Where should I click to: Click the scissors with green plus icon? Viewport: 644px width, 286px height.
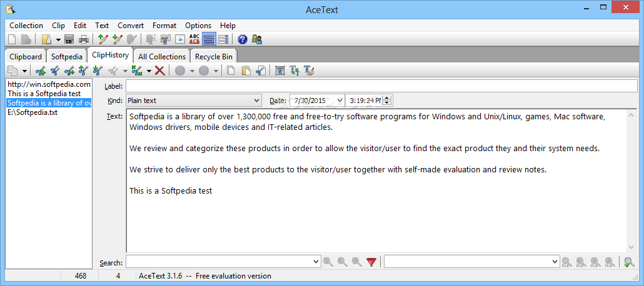pos(40,71)
